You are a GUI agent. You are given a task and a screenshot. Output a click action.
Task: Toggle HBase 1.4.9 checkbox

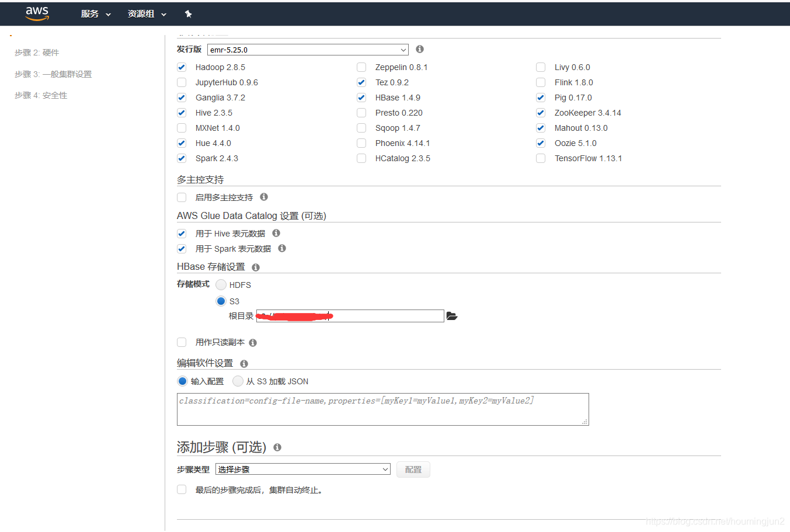(x=361, y=98)
